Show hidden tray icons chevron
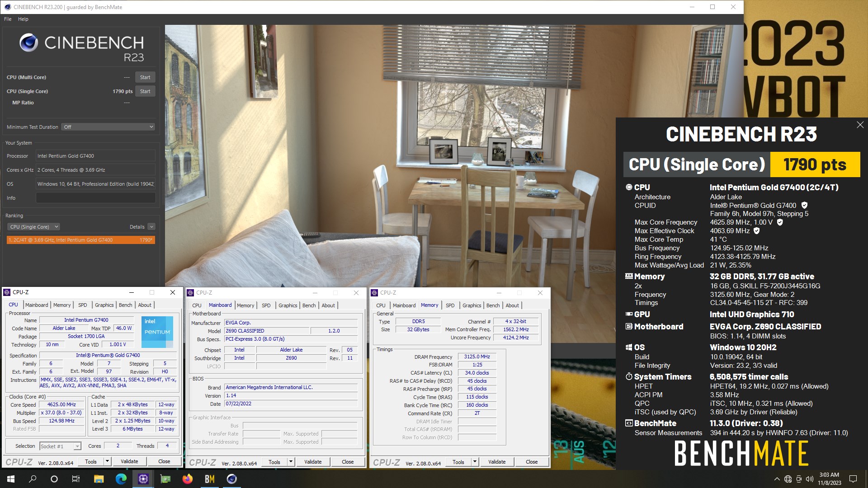 pos(777,479)
